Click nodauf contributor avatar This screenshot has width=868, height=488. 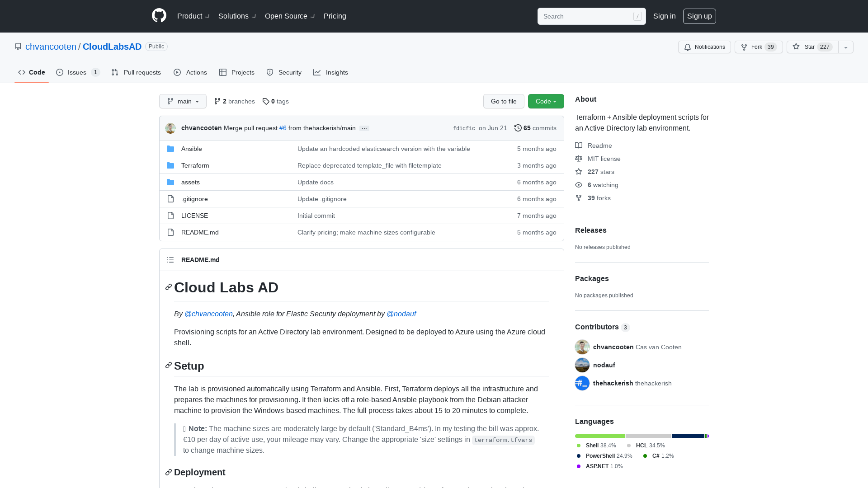coord(582,365)
